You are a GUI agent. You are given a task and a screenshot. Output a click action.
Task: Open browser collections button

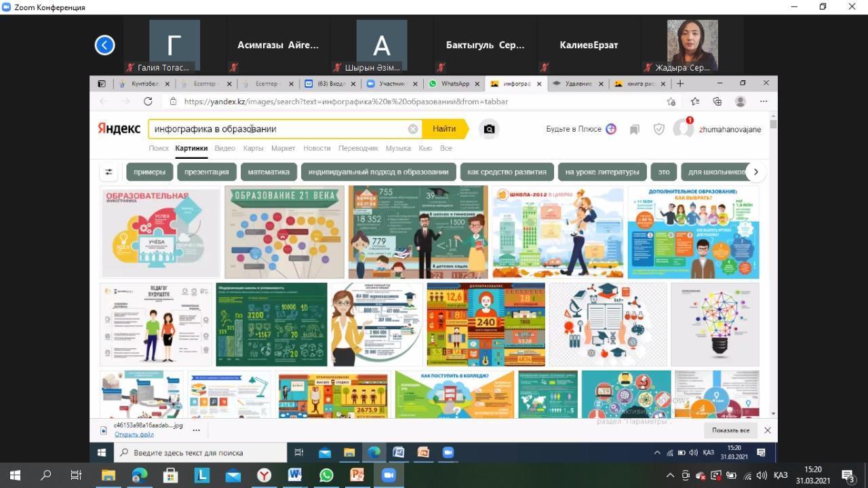717,101
